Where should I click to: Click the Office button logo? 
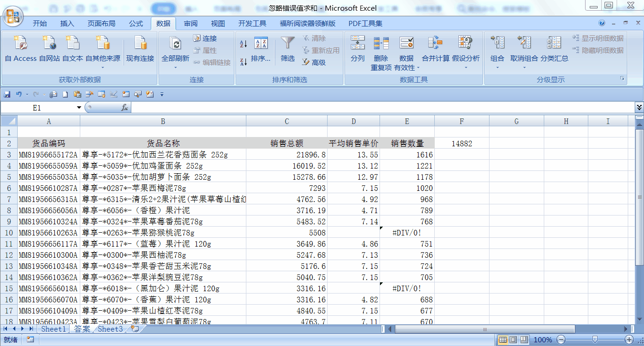click(x=13, y=17)
